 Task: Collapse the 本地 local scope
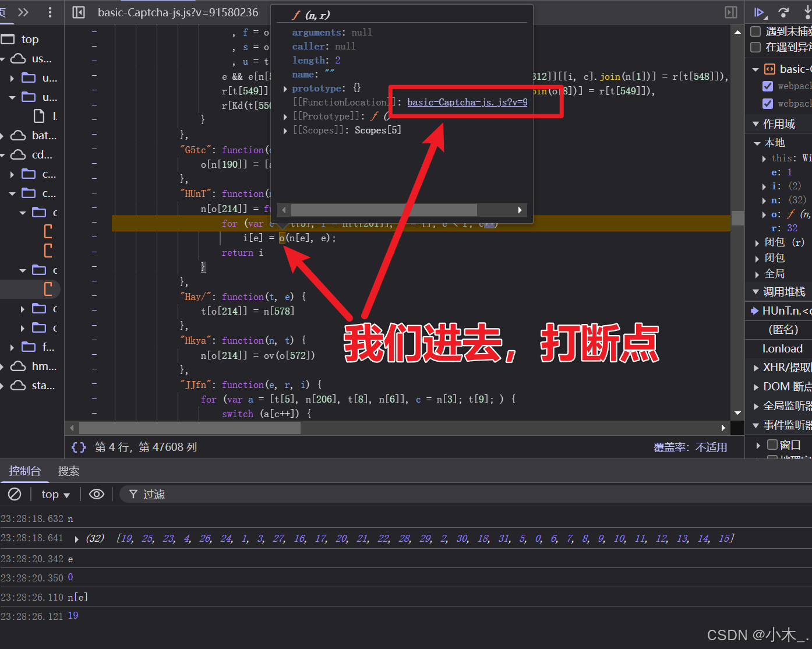[x=757, y=143]
